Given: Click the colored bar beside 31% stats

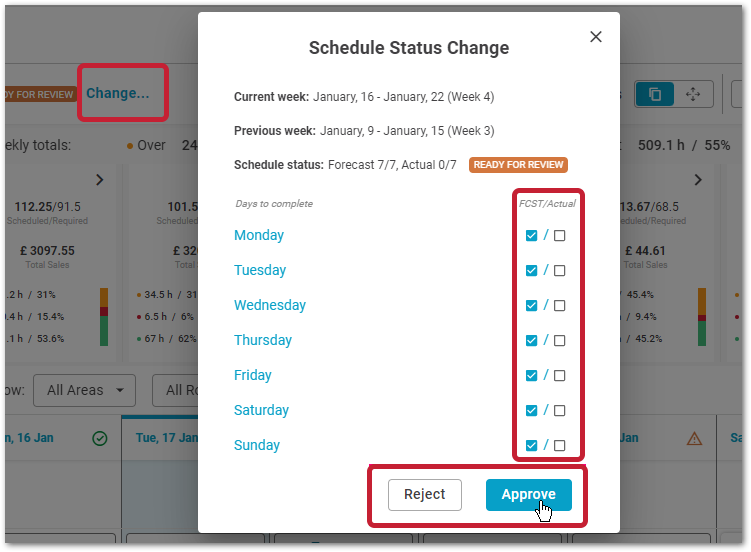Looking at the screenshot, I should [104, 317].
